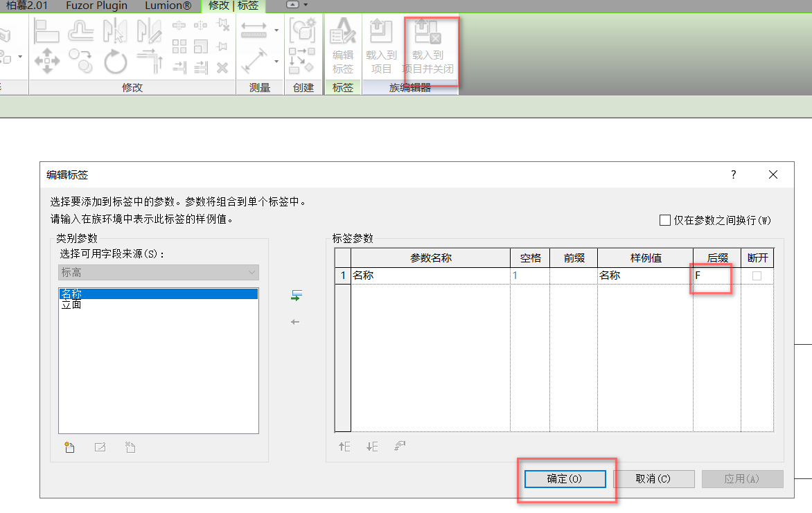Viewport: 812px width, 513px height.
Task: Click Load into Project (载入到项目)
Action: point(381,46)
